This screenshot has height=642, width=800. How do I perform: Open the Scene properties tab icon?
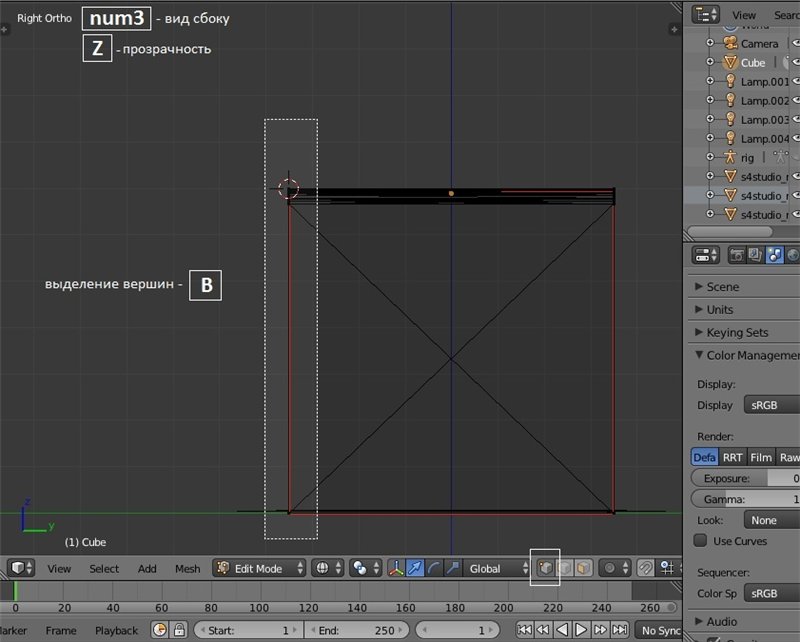[774, 255]
